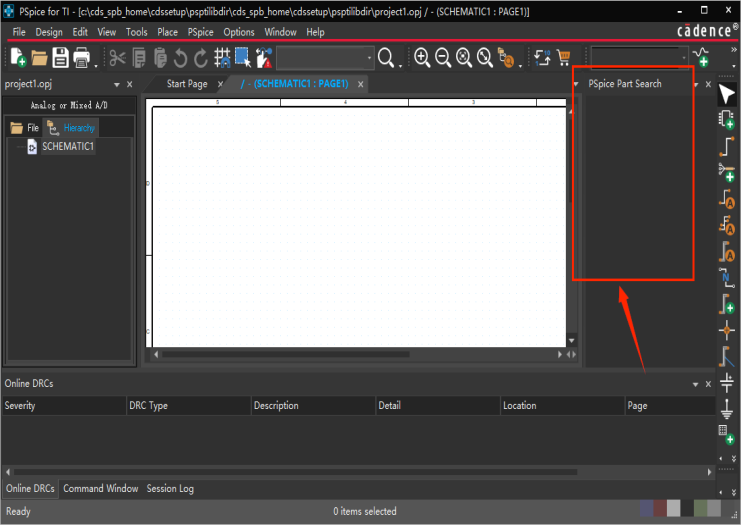741x525 pixels.
Task: Click the Cut scissors icon
Action: pos(117,58)
